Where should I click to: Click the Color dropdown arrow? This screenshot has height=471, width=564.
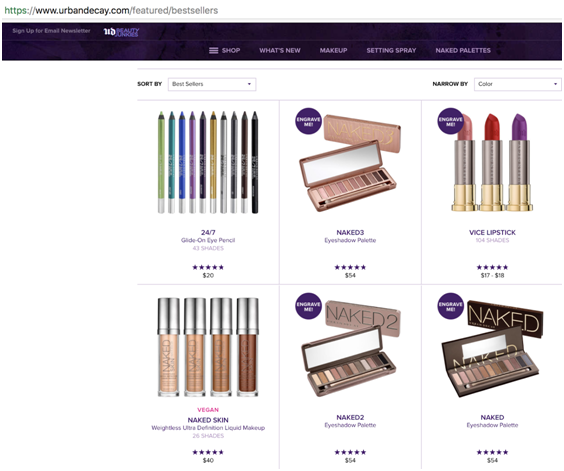point(555,84)
